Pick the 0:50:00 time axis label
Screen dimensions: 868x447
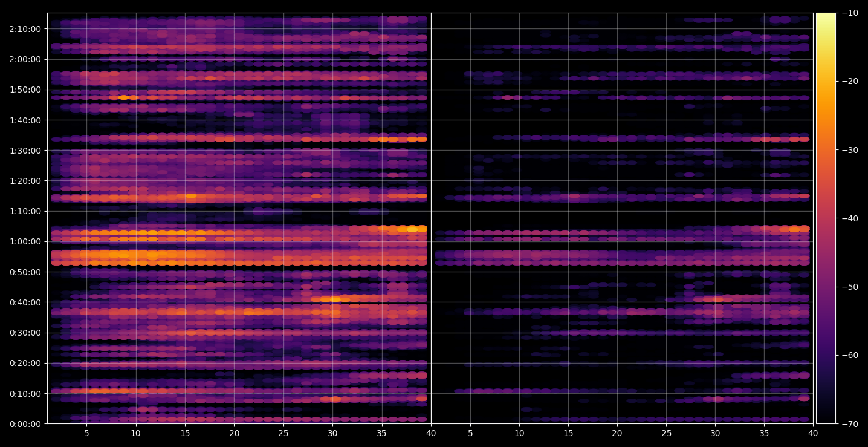(x=25, y=272)
